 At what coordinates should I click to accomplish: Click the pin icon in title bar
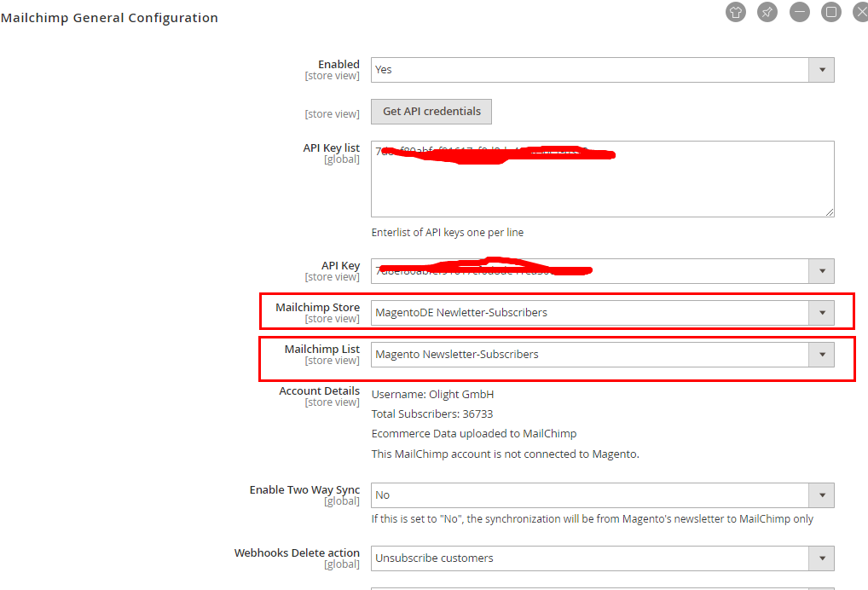[767, 12]
